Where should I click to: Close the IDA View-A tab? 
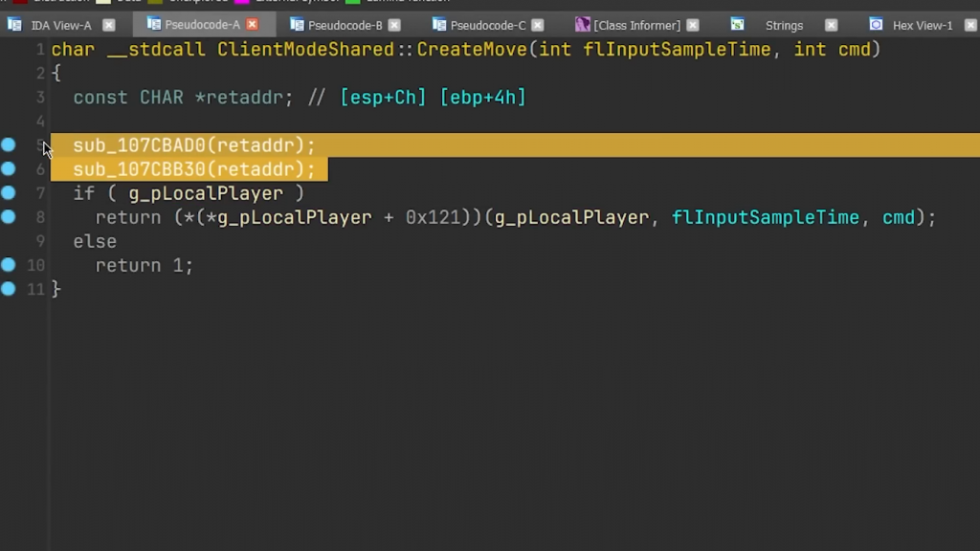tap(109, 25)
